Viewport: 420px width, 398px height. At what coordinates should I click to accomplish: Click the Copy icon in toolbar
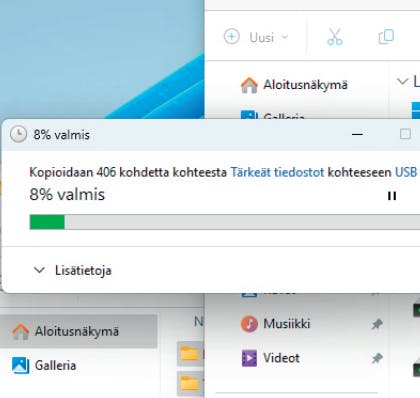386,37
